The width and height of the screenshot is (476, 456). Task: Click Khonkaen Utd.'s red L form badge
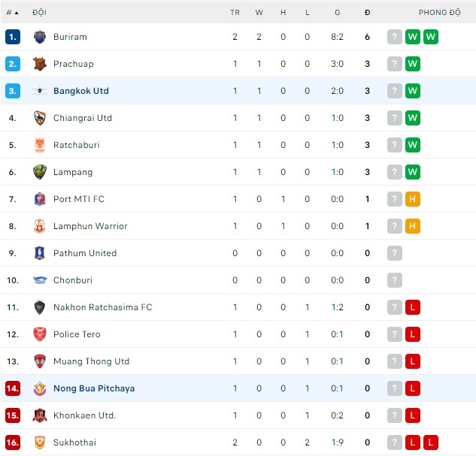412,415
